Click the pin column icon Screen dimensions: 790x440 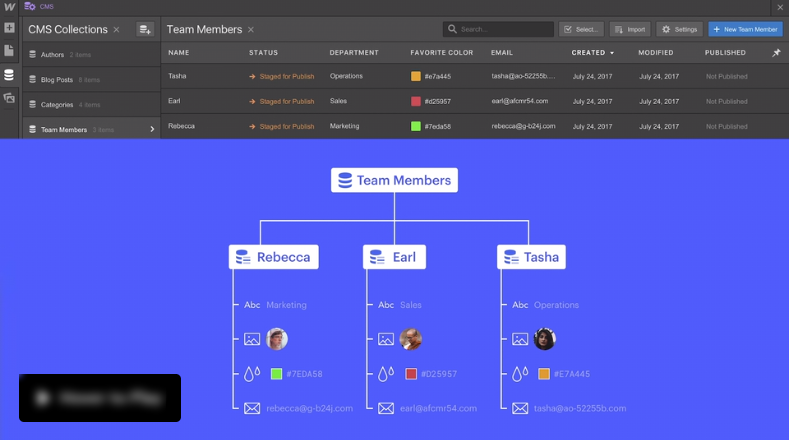click(x=777, y=53)
